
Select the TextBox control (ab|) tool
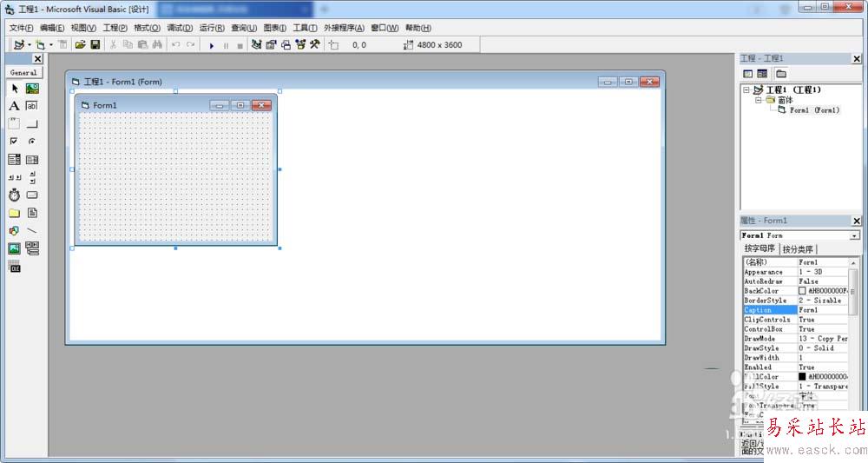[x=32, y=106]
